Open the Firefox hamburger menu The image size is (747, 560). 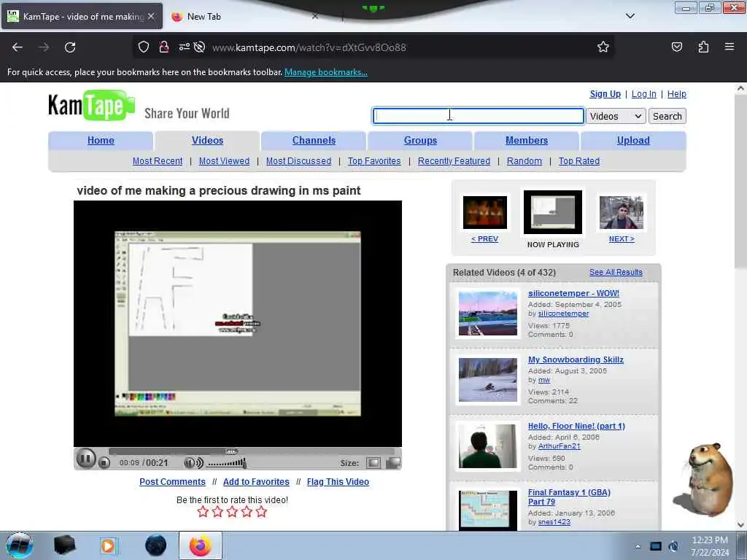pyautogui.click(x=729, y=47)
